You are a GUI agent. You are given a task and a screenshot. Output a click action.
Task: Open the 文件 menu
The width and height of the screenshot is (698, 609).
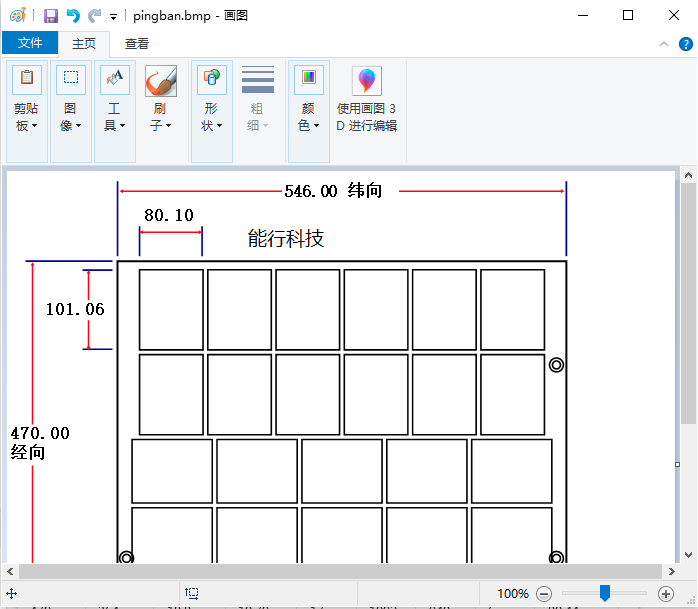[30, 43]
